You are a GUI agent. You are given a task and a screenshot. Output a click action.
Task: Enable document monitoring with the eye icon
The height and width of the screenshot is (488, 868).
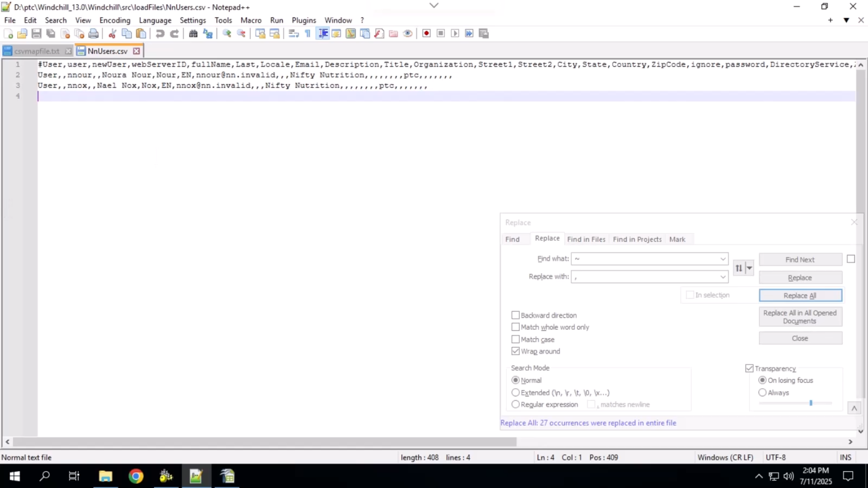point(408,33)
